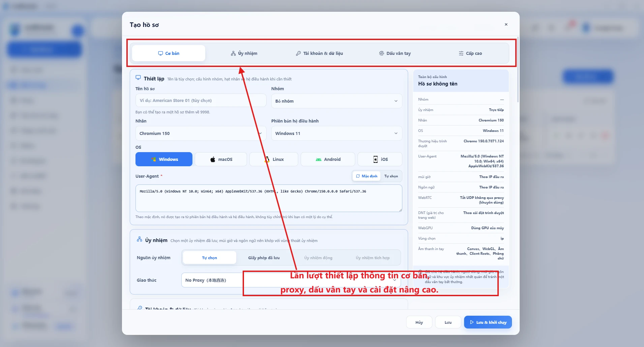Screen dimensions: 644x347
Task: Open the Cấp cao tab
Action: 470,53
